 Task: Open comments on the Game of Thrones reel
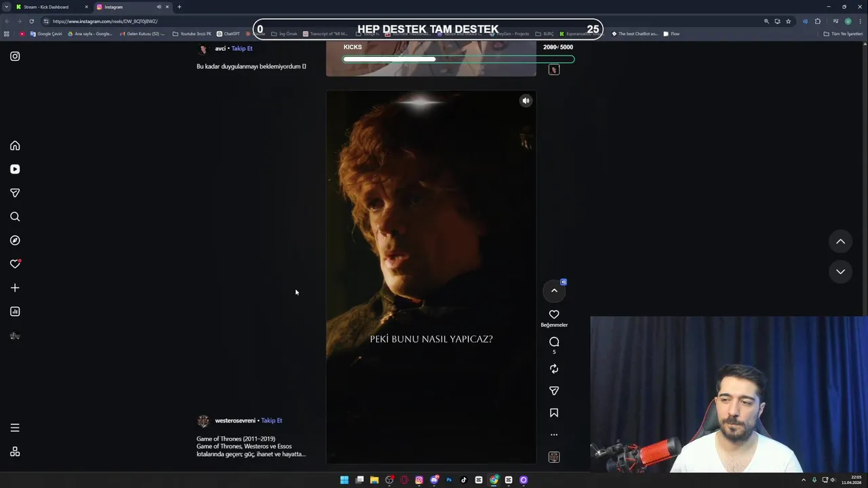point(554,342)
